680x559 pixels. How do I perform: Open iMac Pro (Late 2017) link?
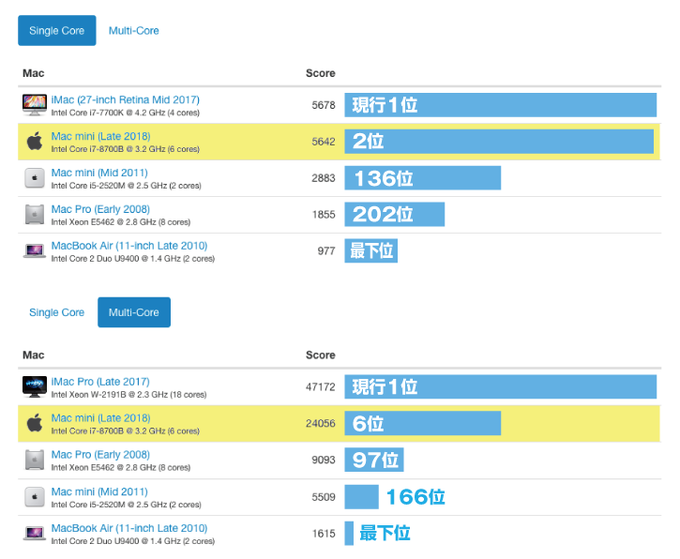point(100,382)
